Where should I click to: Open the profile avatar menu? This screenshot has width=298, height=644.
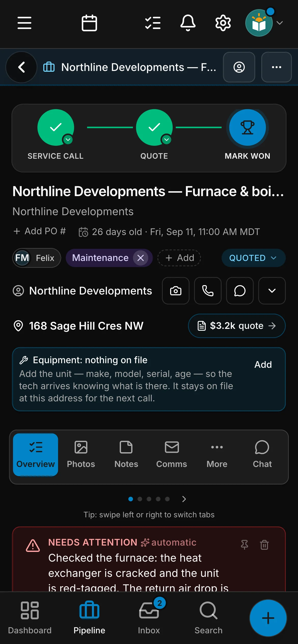264,23
